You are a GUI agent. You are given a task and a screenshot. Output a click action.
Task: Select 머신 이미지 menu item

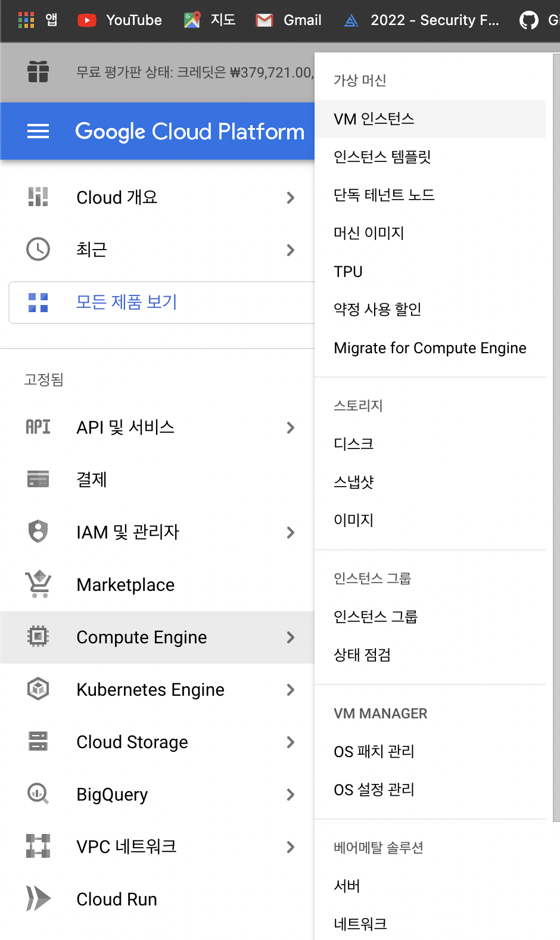point(430,234)
